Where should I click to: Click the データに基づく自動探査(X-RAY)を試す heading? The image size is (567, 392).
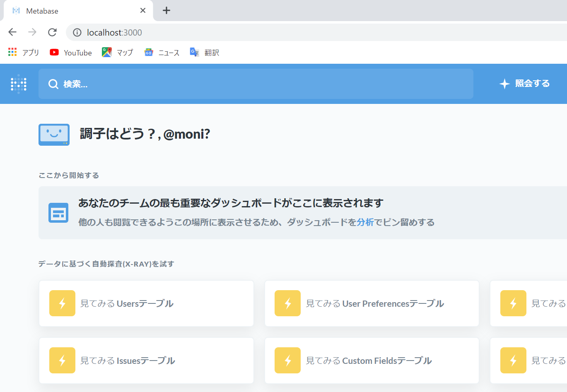pos(106,264)
